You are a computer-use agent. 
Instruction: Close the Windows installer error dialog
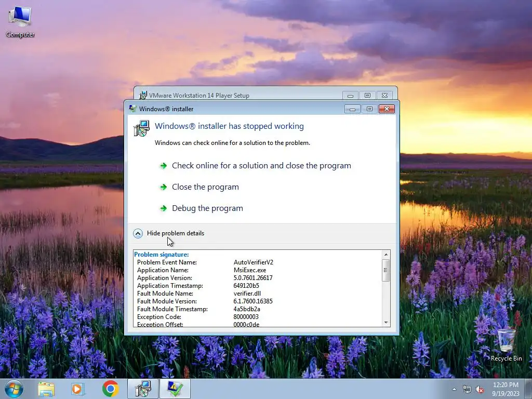tap(387, 109)
